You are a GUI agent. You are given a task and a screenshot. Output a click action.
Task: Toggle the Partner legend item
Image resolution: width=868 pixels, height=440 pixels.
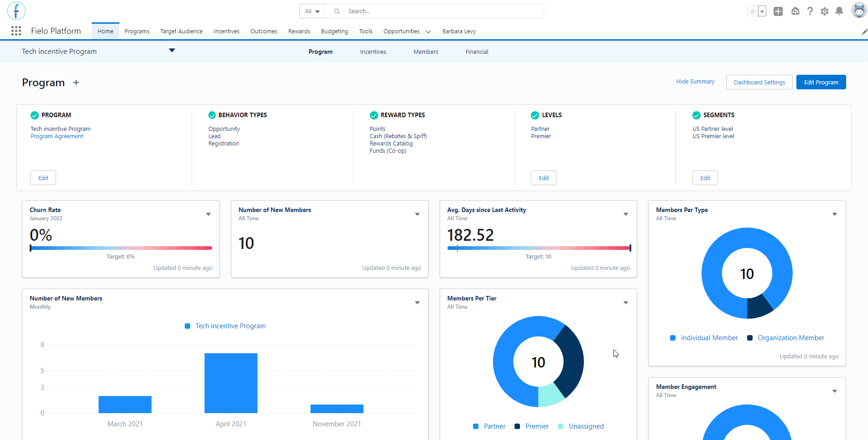click(x=489, y=426)
